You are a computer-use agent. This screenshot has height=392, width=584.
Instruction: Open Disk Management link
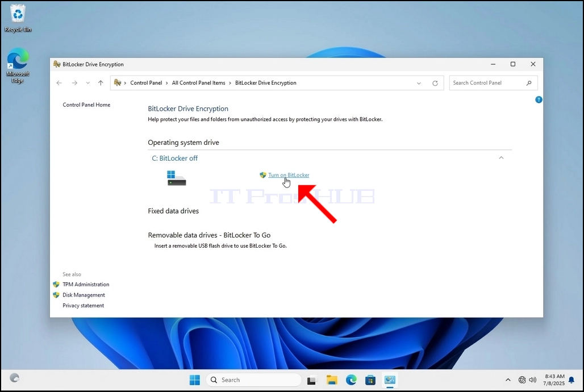84,295
